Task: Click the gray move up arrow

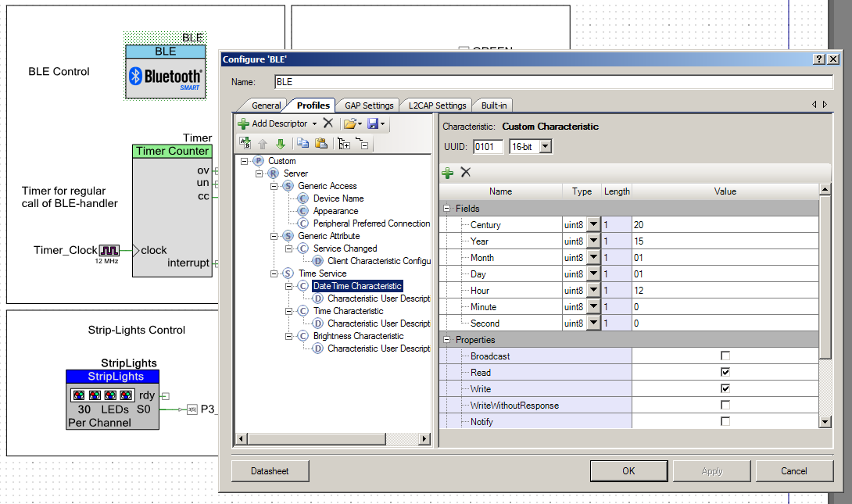Action: pos(263,144)
